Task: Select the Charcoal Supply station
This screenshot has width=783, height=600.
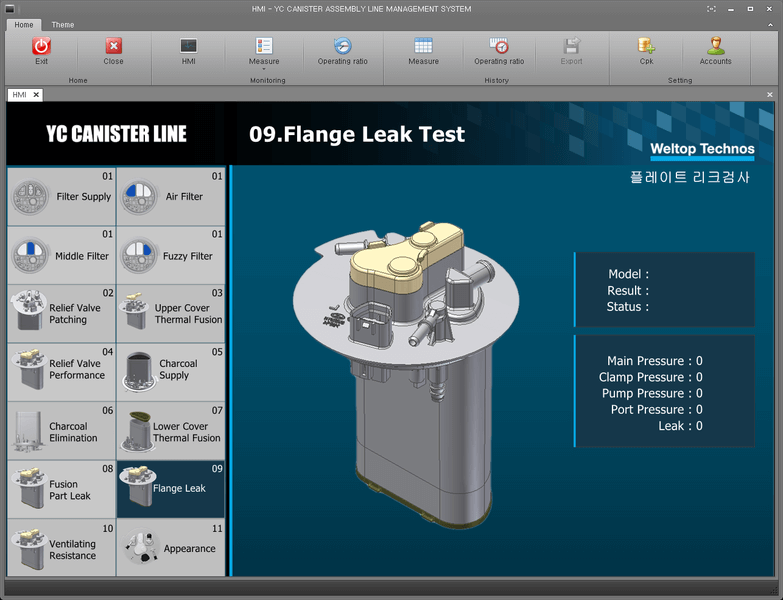Action: pos(170,370)
